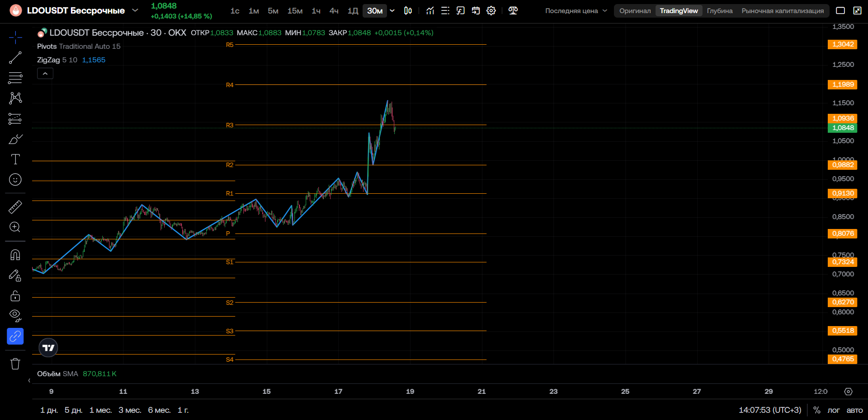Screen dimensions: 868x420
Task: Open the pattern drawing tools
Action: point(15,98)
